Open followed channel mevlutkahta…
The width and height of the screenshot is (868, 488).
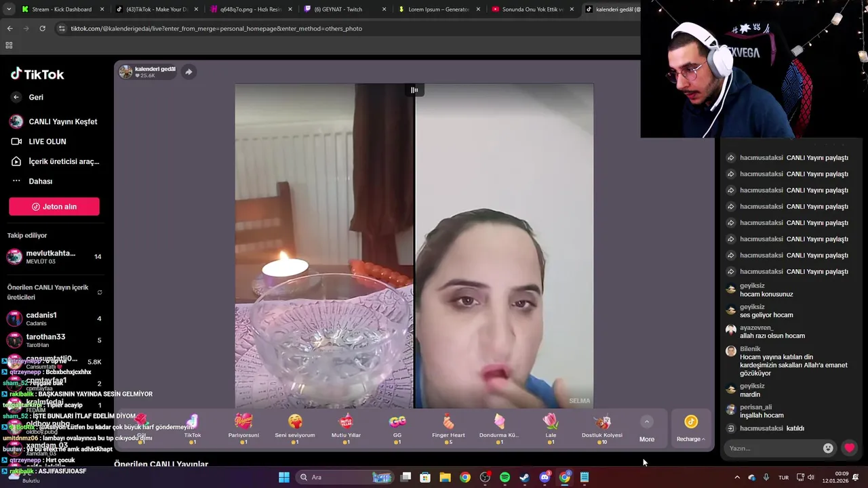click(x=54, y=257)
